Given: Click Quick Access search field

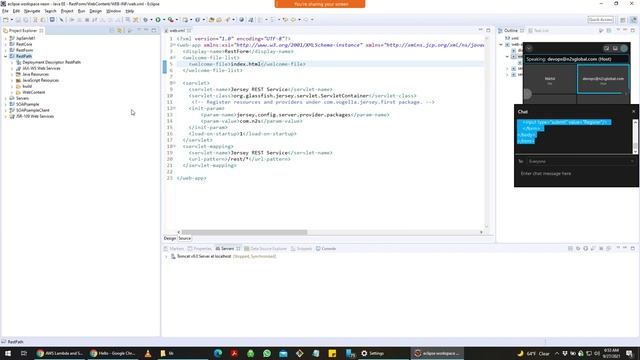Looking at the screenshot, I should [x=600, y=20].
